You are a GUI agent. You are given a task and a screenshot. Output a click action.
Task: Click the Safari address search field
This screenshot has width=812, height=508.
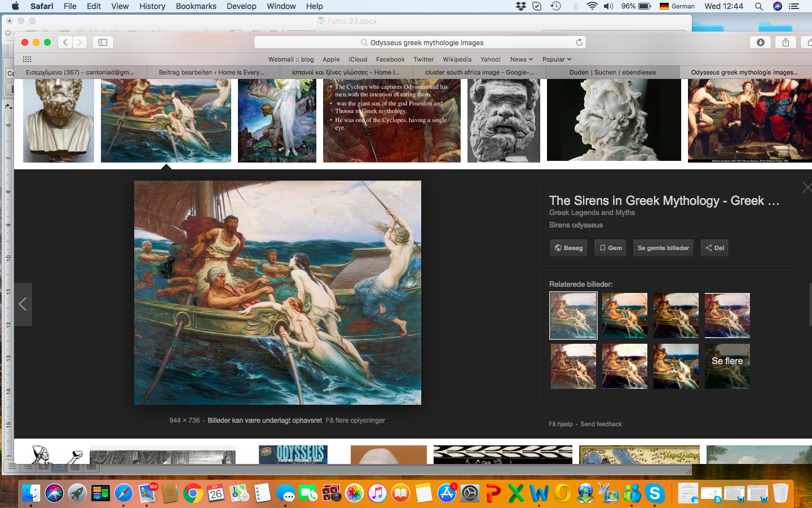420,42
